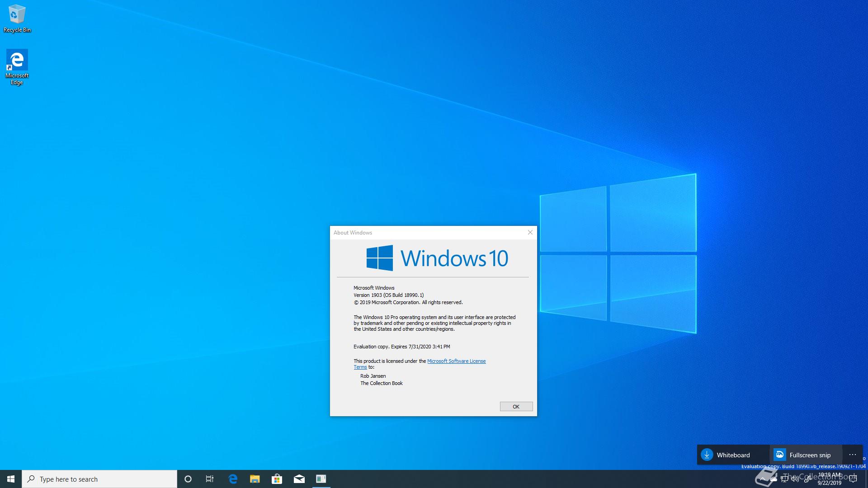This screenshot has height=488, width=868.
Task: Open the volume control tray icon
Action: point(795,479)
